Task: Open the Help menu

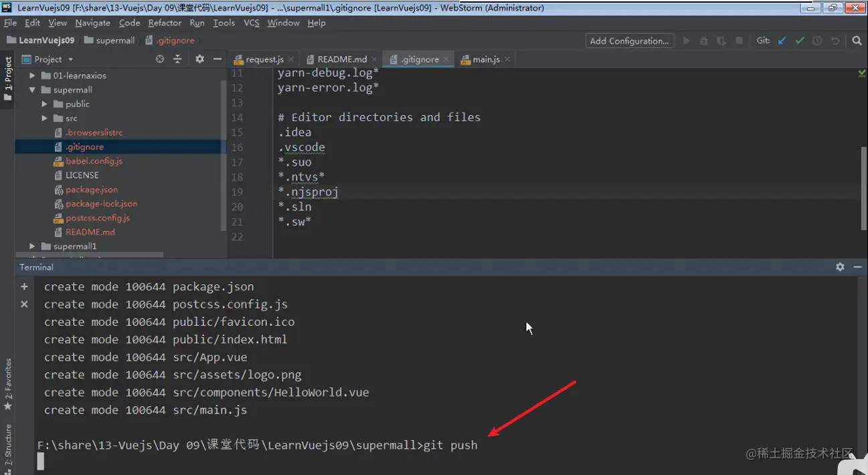Action: pos(317,23)
